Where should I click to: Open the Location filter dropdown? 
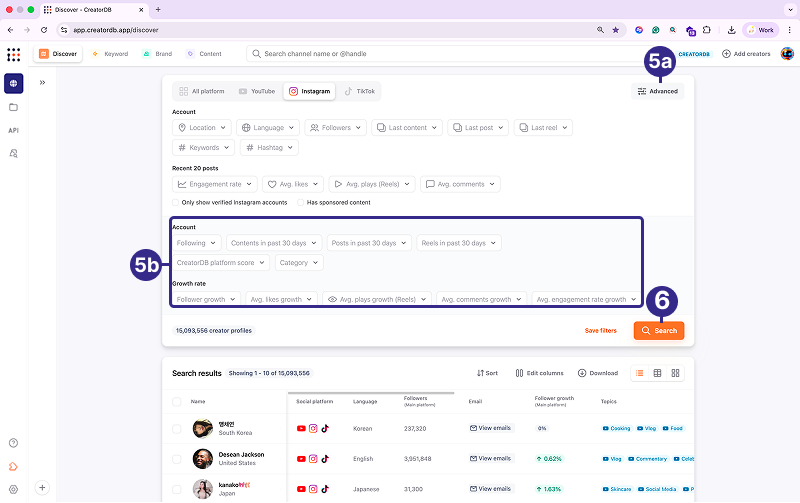[x=202, y=128]
